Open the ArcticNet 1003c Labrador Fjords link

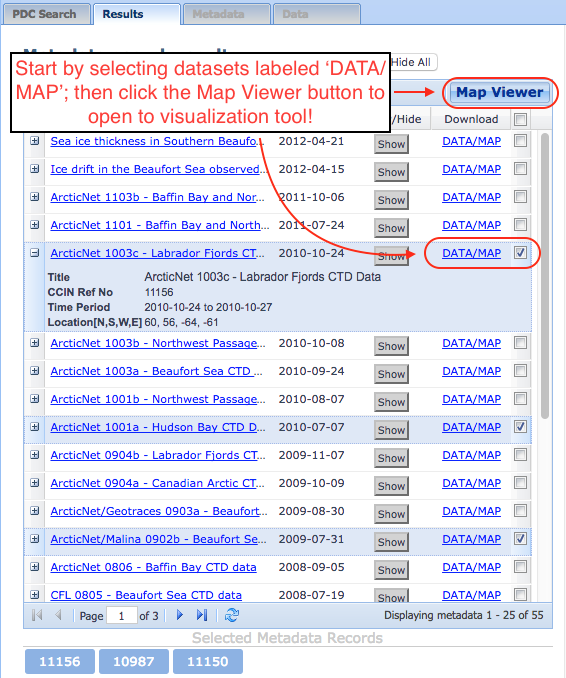(157, 253)
